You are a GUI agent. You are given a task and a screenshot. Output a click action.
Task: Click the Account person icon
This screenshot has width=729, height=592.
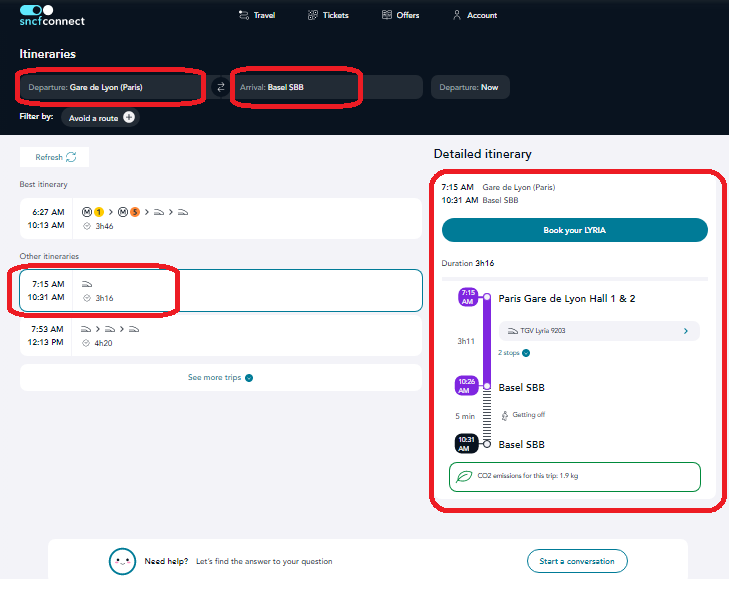click(457, 15)
